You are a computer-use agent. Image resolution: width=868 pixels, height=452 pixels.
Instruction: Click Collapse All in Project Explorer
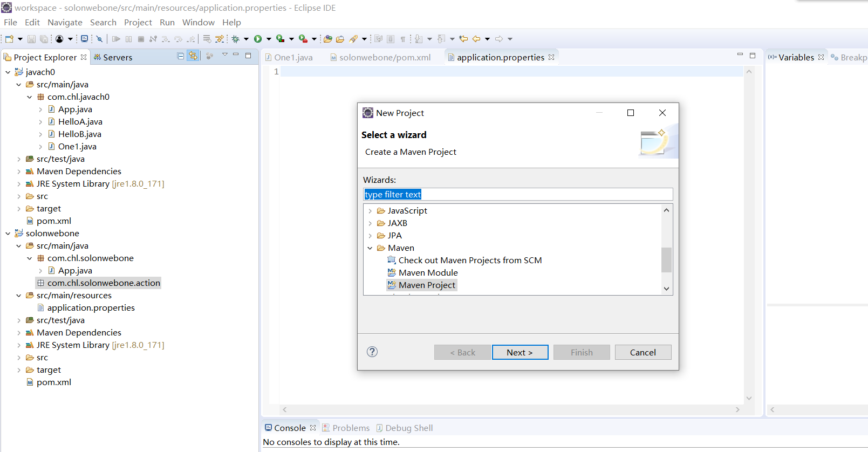(x=181, y=56)
